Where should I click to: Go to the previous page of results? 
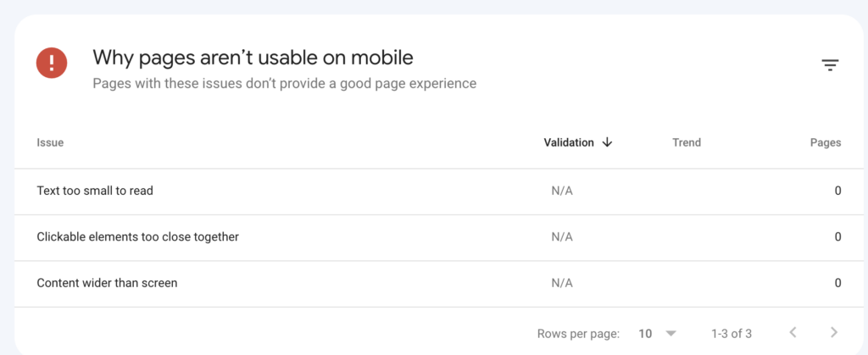coord(793,332)
